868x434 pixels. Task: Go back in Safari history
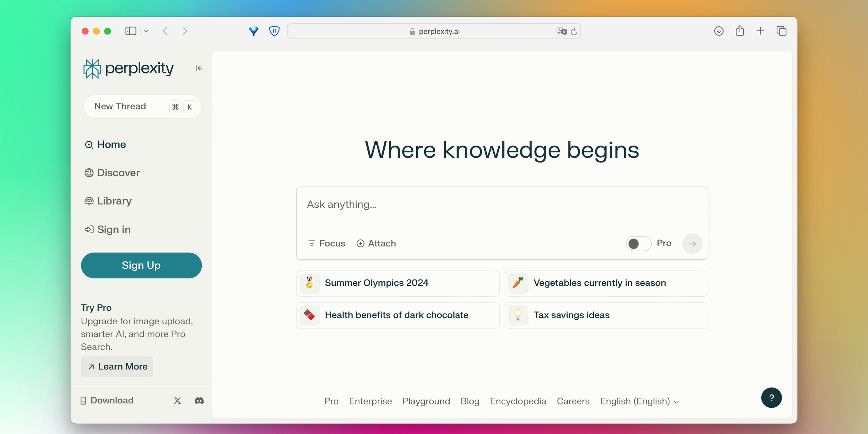(165, 31)
